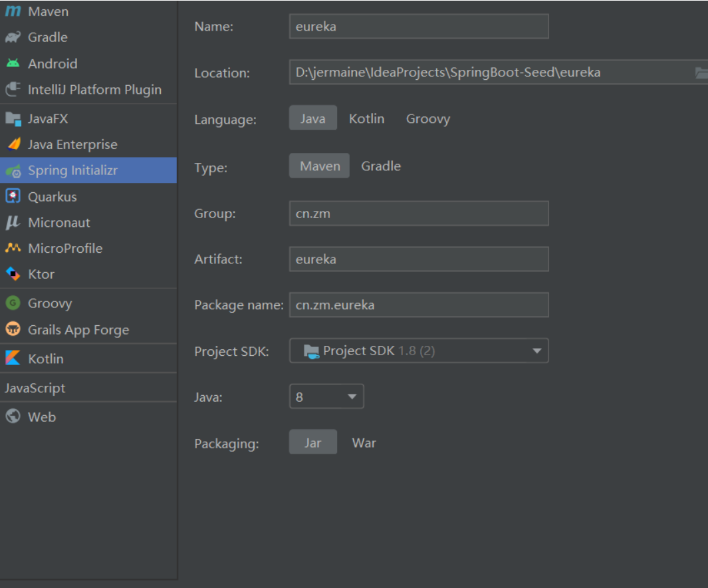Select IntelliJ Platform Plugin project type
Screen dimensions: 708x588
[88, 89]
